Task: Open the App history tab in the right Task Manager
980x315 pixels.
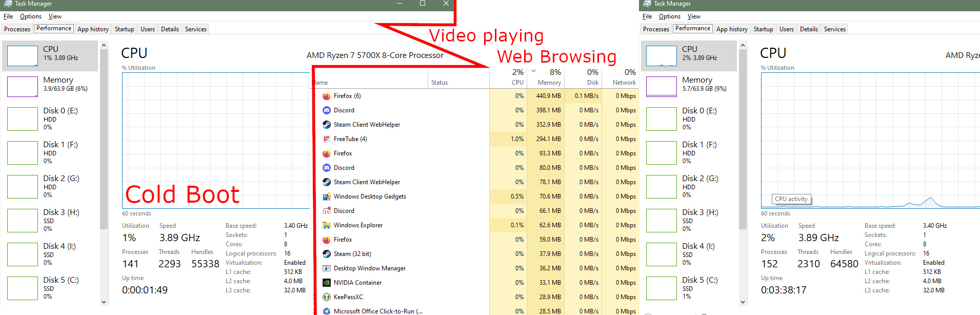Action: point(732,29)
